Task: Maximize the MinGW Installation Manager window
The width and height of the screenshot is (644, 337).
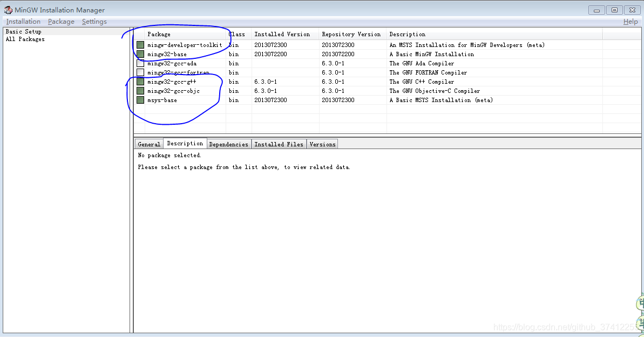Action: pos(614,10)
